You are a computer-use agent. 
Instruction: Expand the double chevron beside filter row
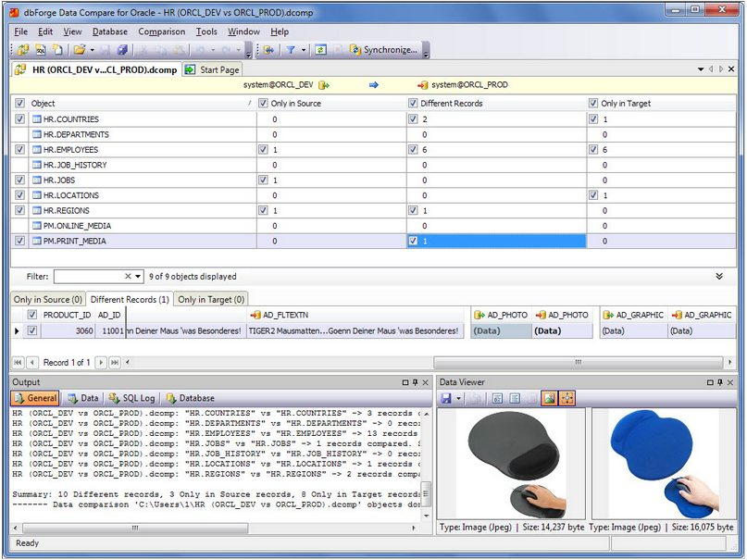[x=719, y=276]
